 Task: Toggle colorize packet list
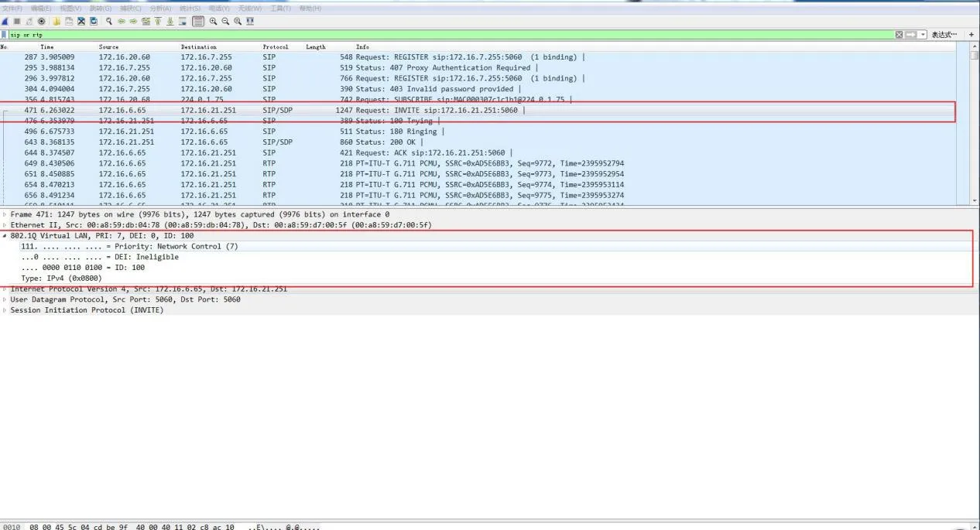(x=197, y=21)
